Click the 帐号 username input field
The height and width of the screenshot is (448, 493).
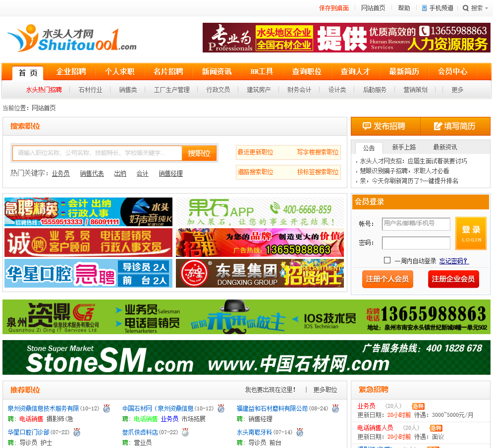click(416, 224)
